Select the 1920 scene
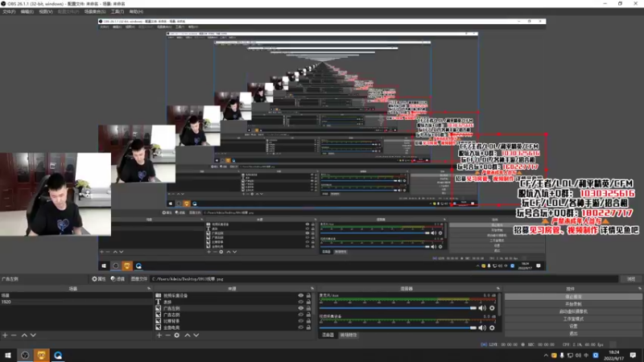This screenshot has width=644, height=362. (76, 302)
